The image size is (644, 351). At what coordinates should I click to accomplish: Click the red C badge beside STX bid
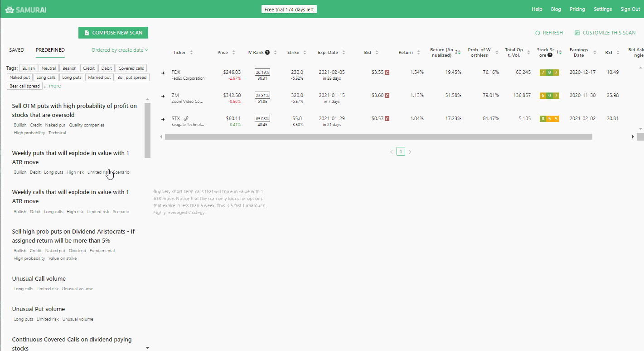(x=387, y=118)
